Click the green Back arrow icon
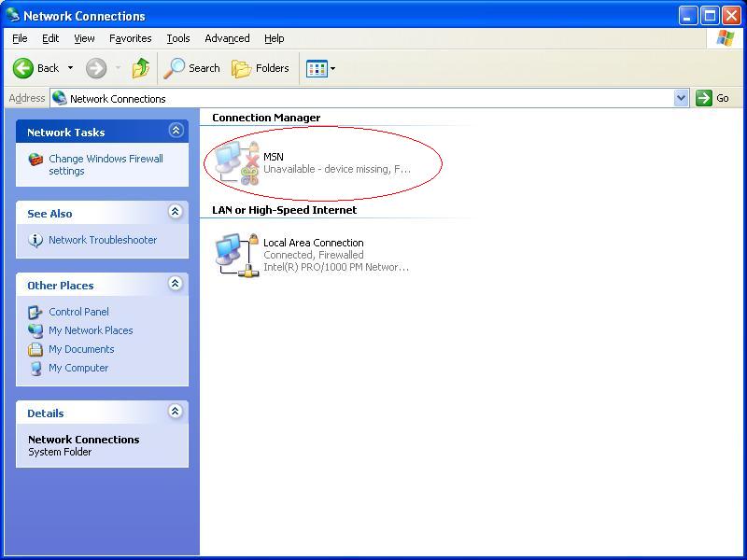This screenshot has height=560, width=747. pyautogui.click(x=22, y=68)
